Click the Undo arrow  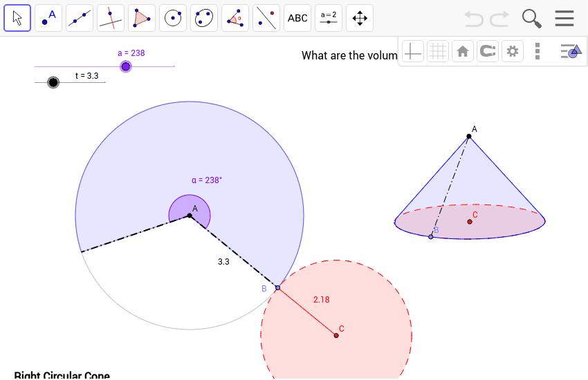pyautogui.click(x=474, y=19)
